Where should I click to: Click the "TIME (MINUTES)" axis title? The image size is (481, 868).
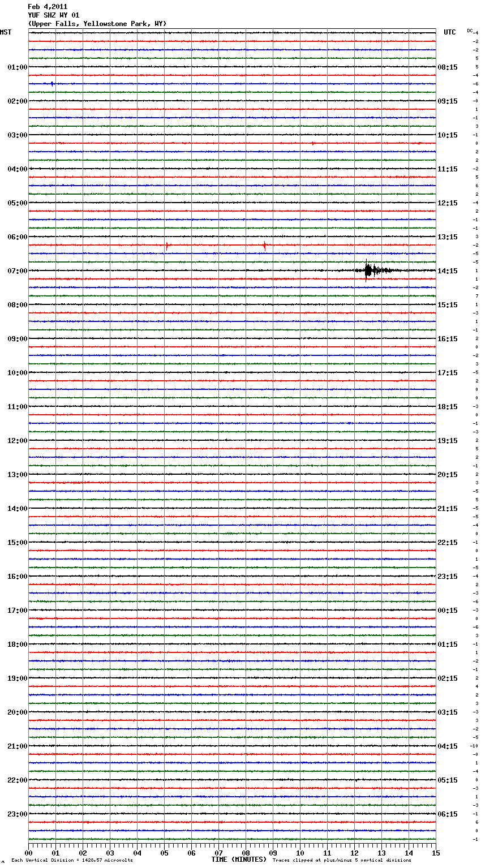pyautogui.click(x=239, y=860)
